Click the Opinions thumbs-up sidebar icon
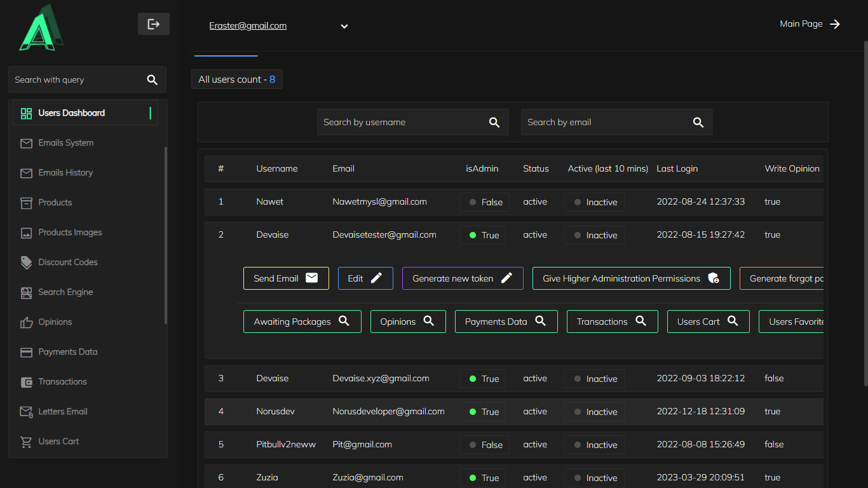The image size is (868, 488). (x=26, y=322)
